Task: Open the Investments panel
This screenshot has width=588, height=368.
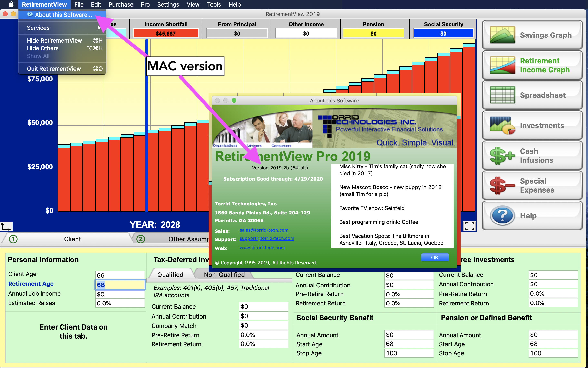Action: [532, 125]
